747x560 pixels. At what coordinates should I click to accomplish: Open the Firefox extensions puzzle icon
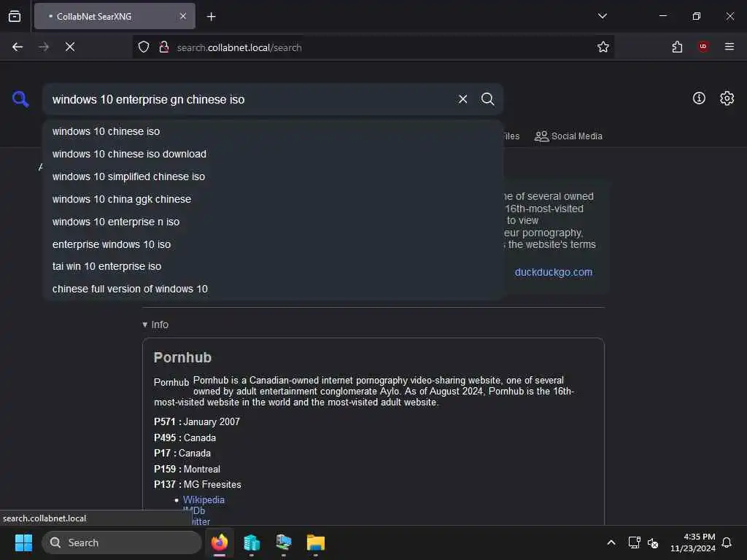677,47
